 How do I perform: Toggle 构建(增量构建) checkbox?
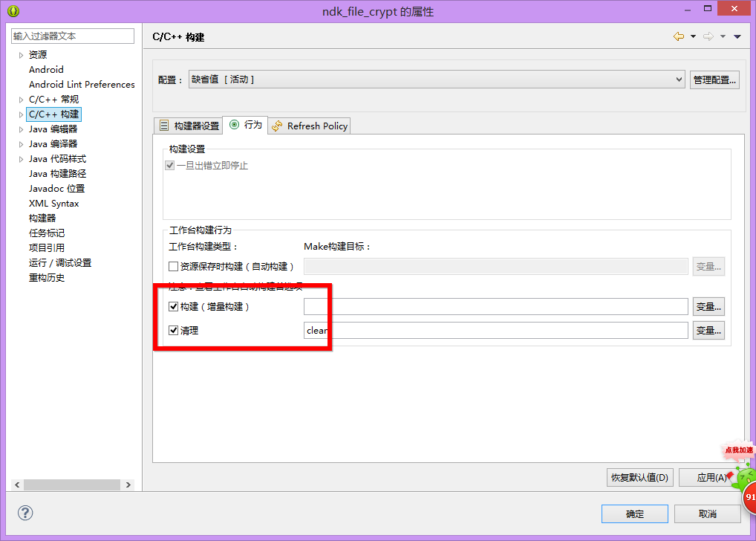pos(174,306)
